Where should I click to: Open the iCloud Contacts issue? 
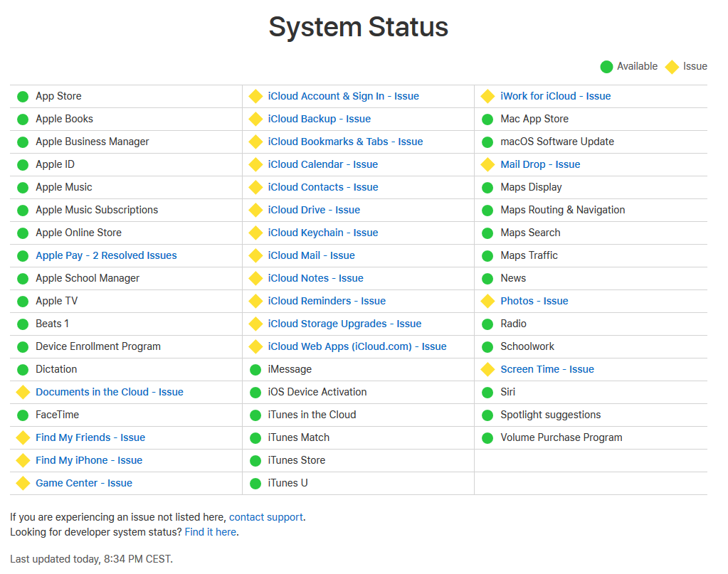pos(323,187)
